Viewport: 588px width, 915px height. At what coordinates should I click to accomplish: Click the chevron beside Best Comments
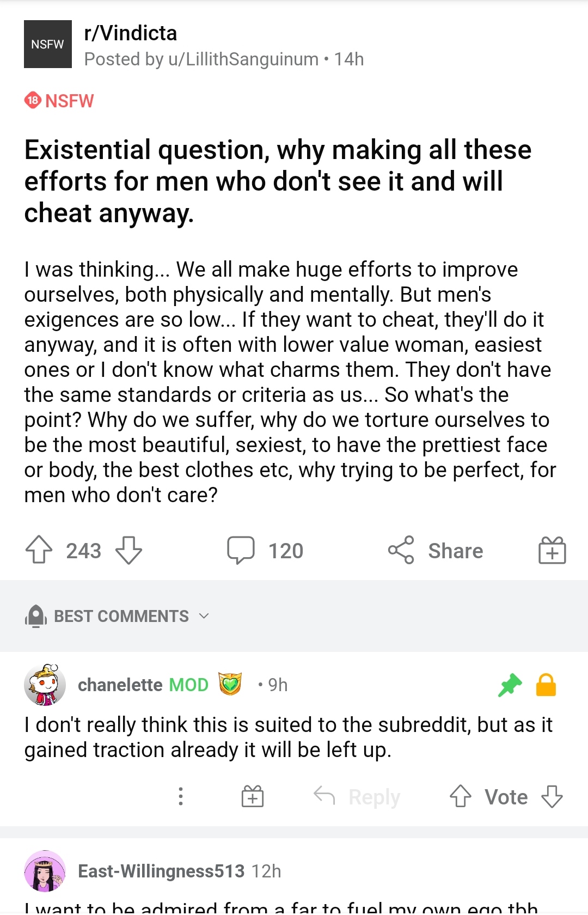point(204,616)
